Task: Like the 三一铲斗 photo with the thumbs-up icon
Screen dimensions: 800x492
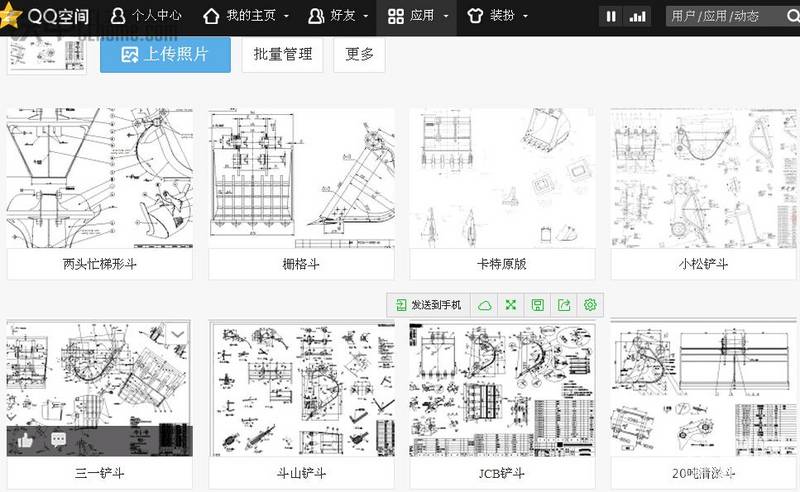Action: coord(25,440)
